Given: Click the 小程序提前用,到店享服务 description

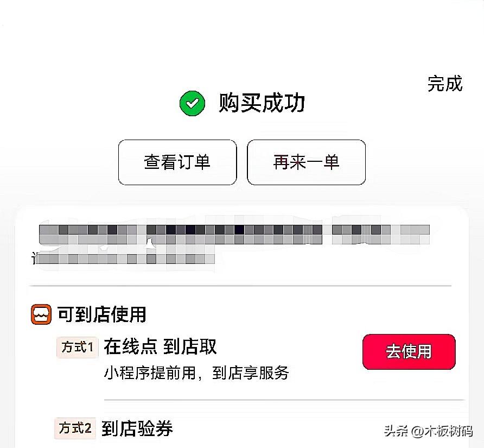Looking at the screenshot, I should pyautogui.click(x=196, y=373).
